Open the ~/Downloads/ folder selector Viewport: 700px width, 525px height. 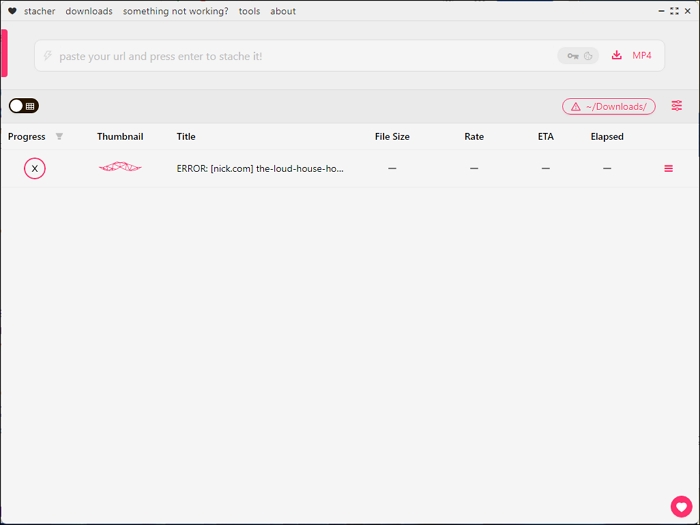click(609, 106)
